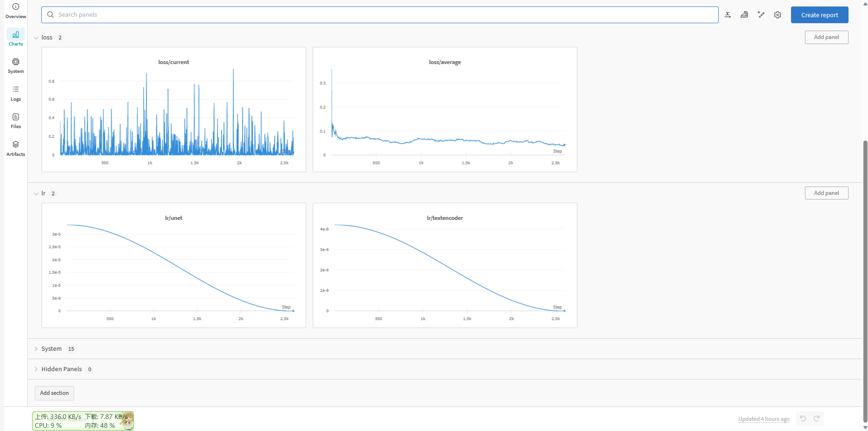Screen dimensions: 868x431
Task: Focus the Search panels field
Action: click(x=380, y=15)
